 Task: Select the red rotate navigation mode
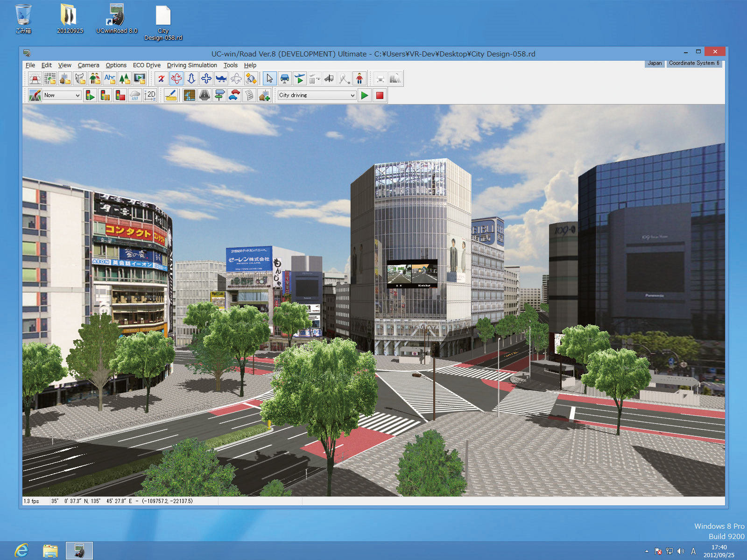click(176, 78)
